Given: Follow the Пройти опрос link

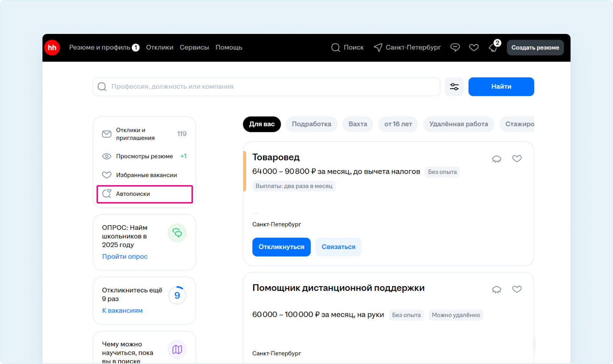Looking at the screenshot, I should (x=125, y=256).
